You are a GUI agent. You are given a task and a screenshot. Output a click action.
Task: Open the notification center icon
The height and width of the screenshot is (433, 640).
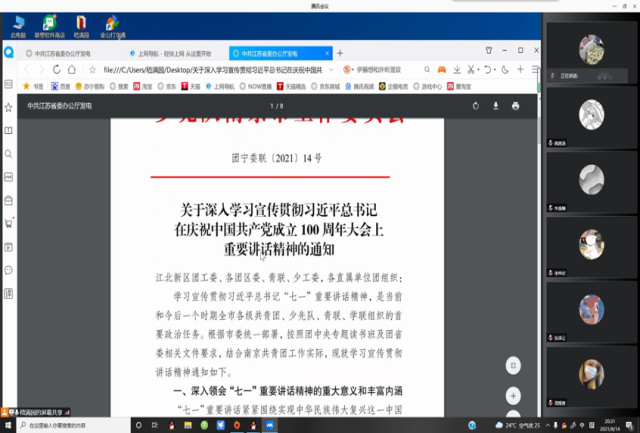pyautogui.click(x=629, y=426)
